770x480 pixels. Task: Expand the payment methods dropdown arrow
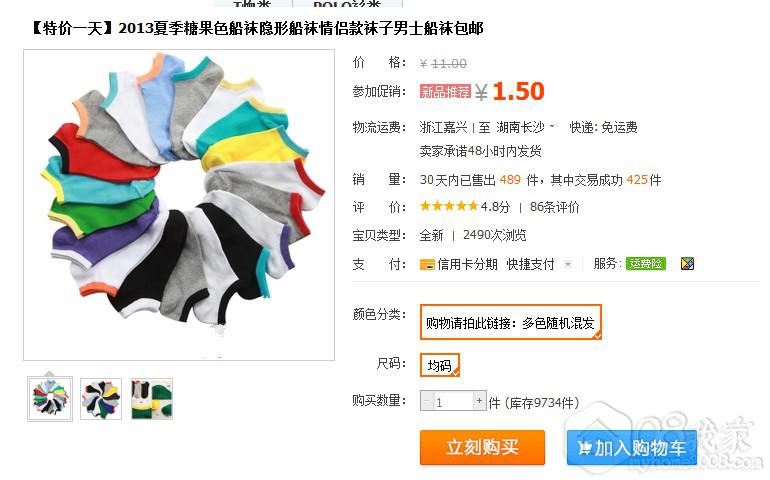tap(568, 264)
